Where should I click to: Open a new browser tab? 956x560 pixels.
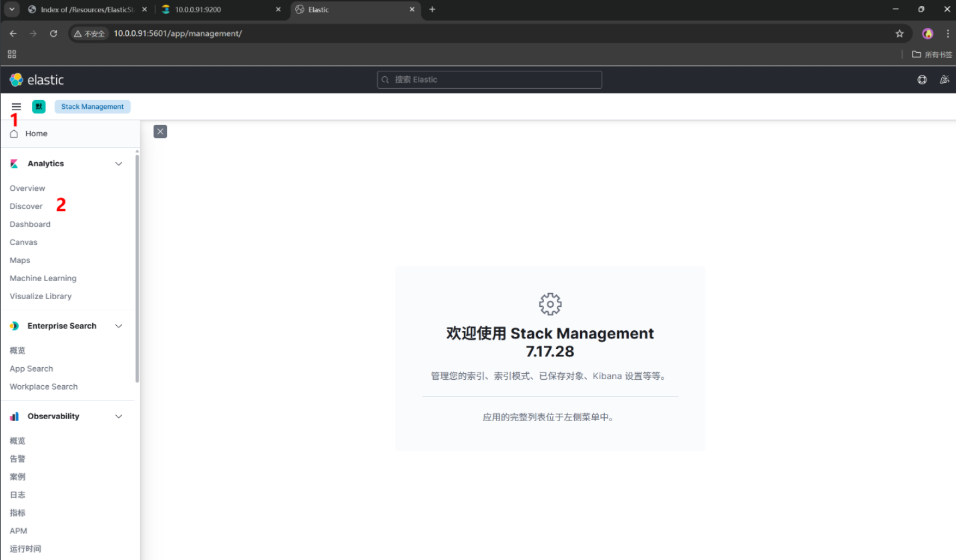432,9
